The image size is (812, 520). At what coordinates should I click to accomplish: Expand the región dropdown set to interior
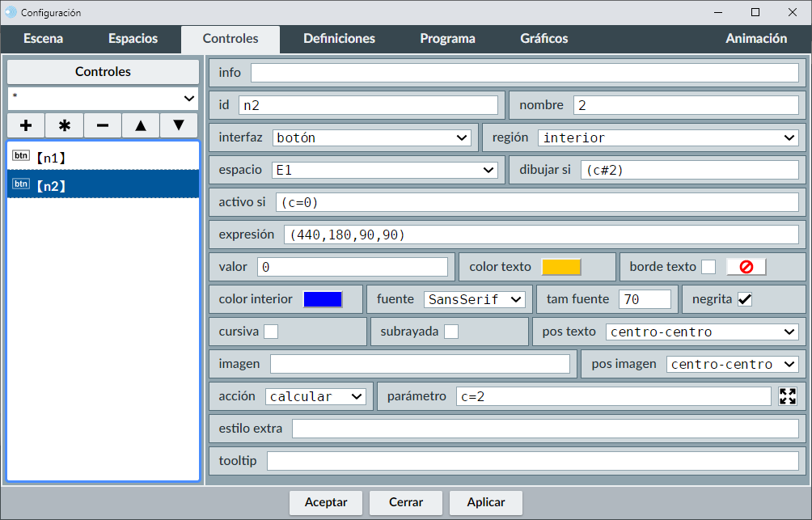click(668, 137)
